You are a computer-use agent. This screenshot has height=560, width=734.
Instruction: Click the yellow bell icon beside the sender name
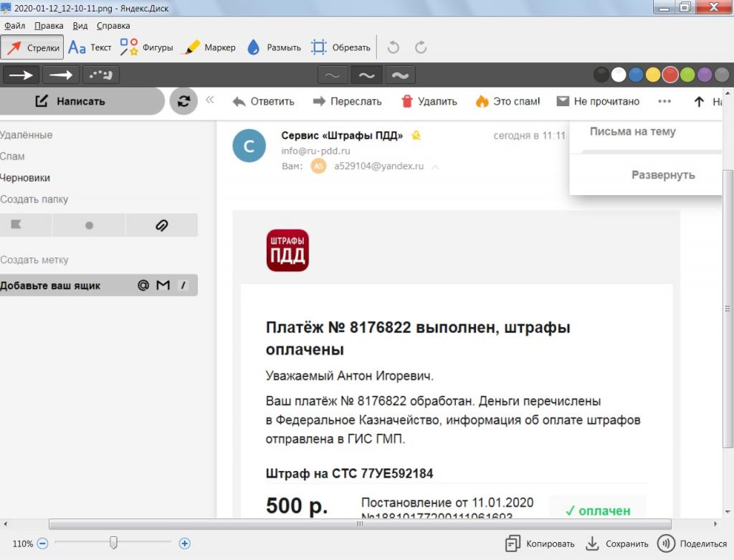[416, 136]
